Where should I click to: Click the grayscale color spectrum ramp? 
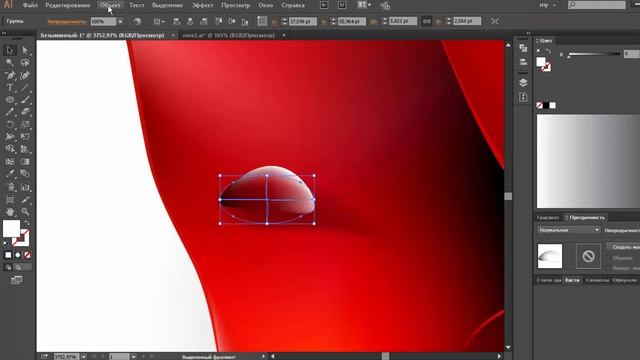[588, 161]
